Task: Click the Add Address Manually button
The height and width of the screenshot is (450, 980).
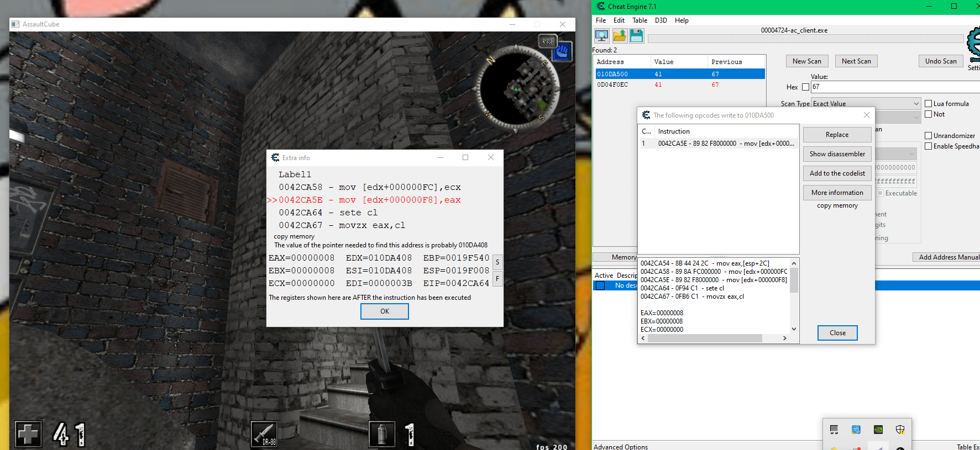Action: pyautogui.click(x=946, y=257)
